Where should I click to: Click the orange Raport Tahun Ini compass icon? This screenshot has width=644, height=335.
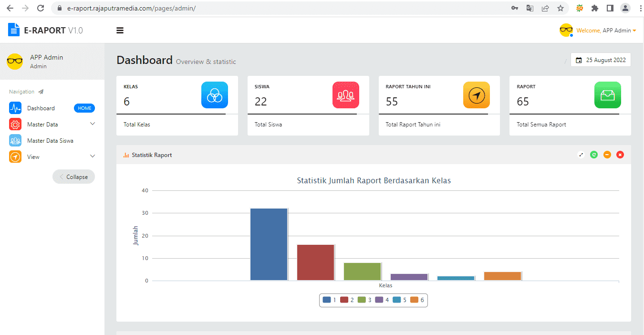tap(477, 95)
